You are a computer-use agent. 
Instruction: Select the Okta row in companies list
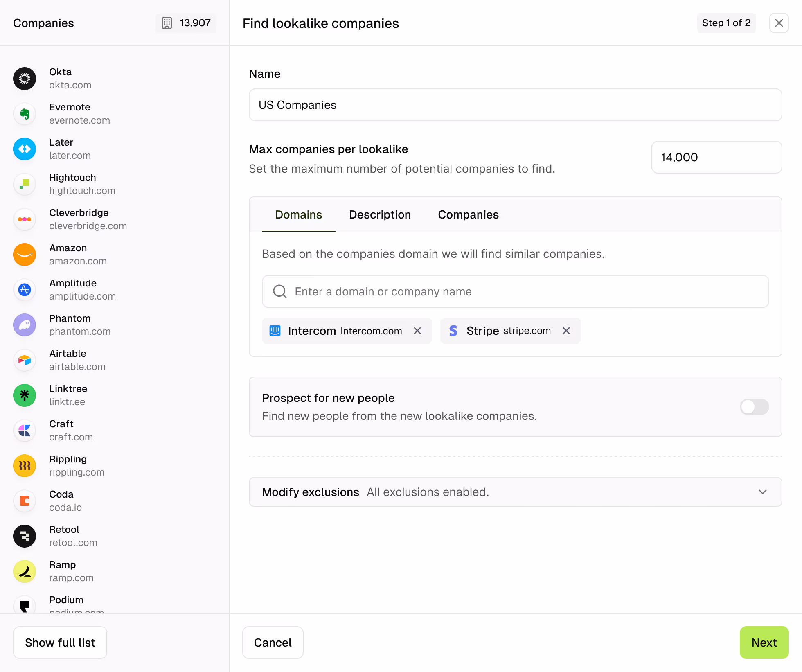coord(115,79)
